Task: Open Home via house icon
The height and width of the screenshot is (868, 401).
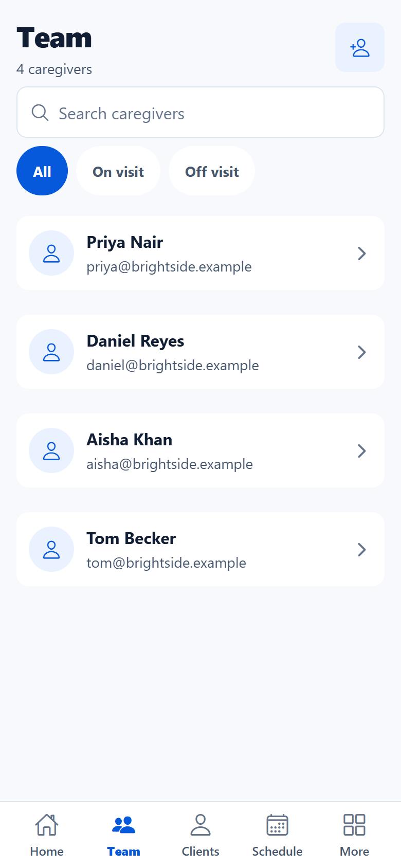Action: pos(46,824)
